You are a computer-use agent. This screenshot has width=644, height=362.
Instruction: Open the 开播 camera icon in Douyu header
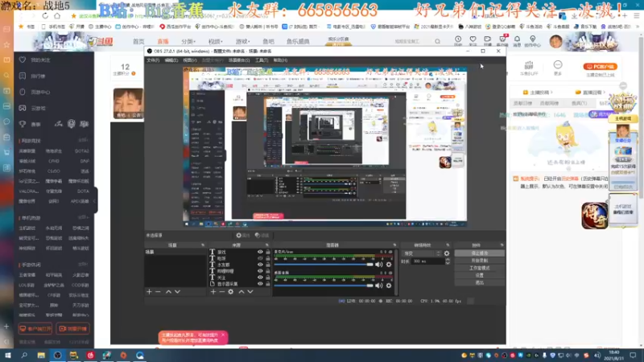click(x=488, y=39)
